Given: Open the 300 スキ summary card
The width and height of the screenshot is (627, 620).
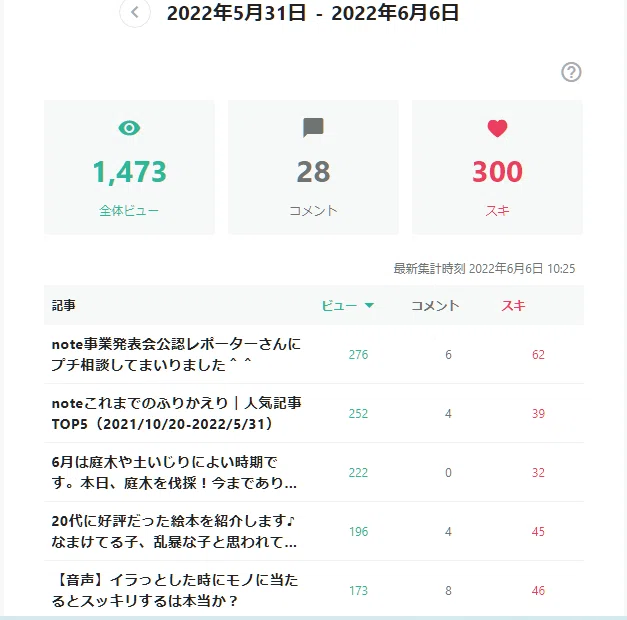Looking at the screenshot, I should [x=497, y=167].
